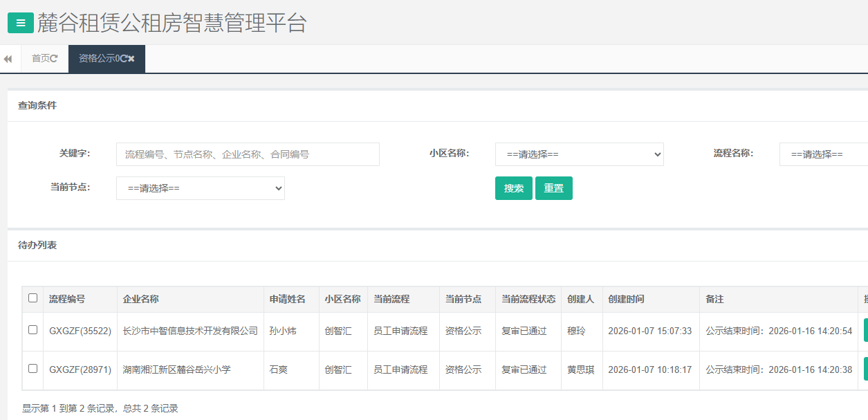Click green action button in 石爽 row
868x420 pixels.
(865, 369)
